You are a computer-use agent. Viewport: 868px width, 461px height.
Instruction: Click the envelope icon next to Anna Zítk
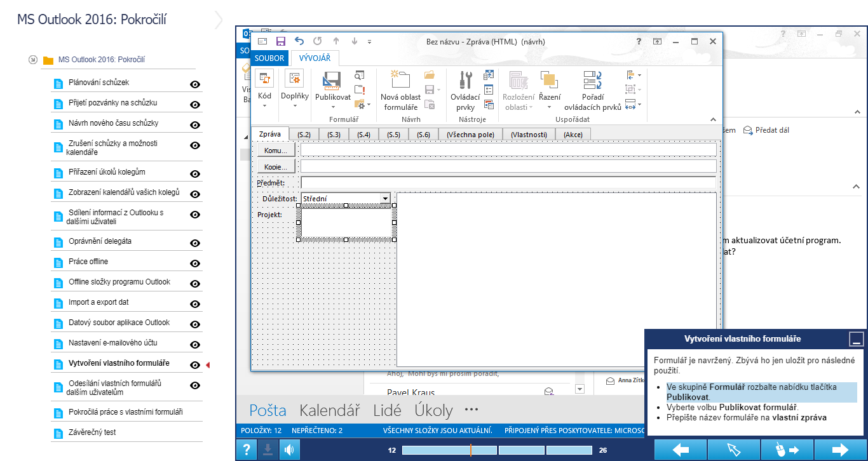pyautogui.click(x=611, y=381)
